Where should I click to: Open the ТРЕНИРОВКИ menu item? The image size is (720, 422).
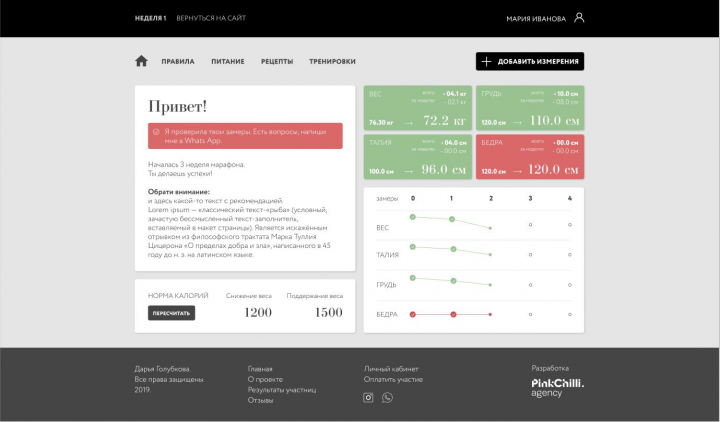click(x=332, y=62)
